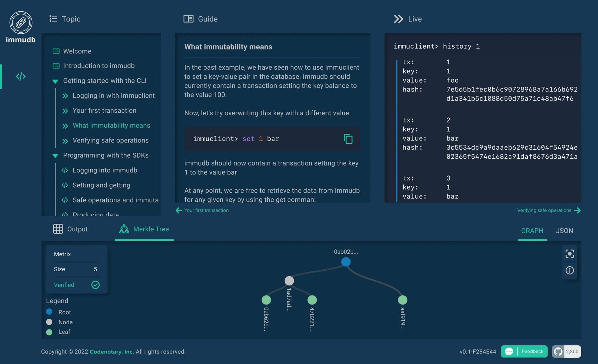Go to 'Verifying safe operations' next link
Screen dimensions: 598x364
544,210
